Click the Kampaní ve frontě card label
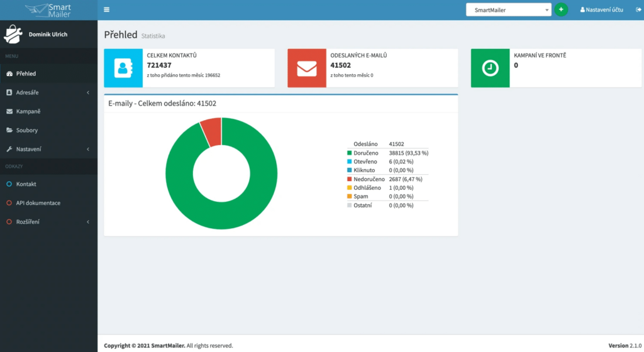Screen dimensions: 644x352 (540, 55)
